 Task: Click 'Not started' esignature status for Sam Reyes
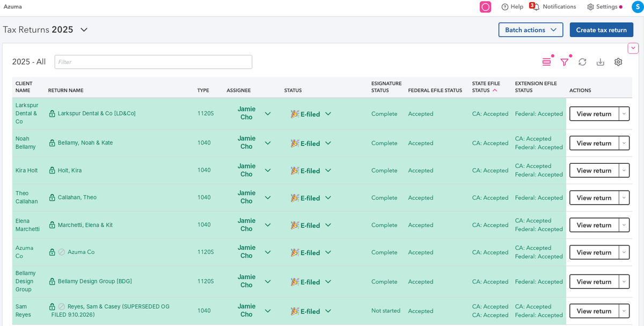(386, 311)
